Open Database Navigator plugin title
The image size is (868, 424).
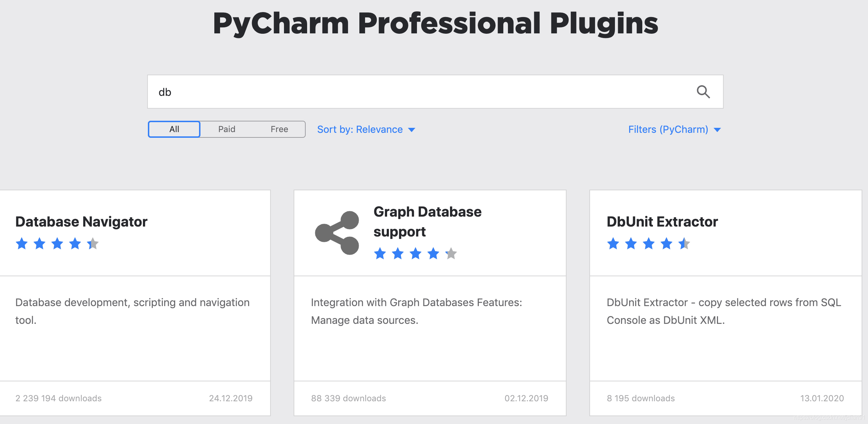click(x=81, y=222)
